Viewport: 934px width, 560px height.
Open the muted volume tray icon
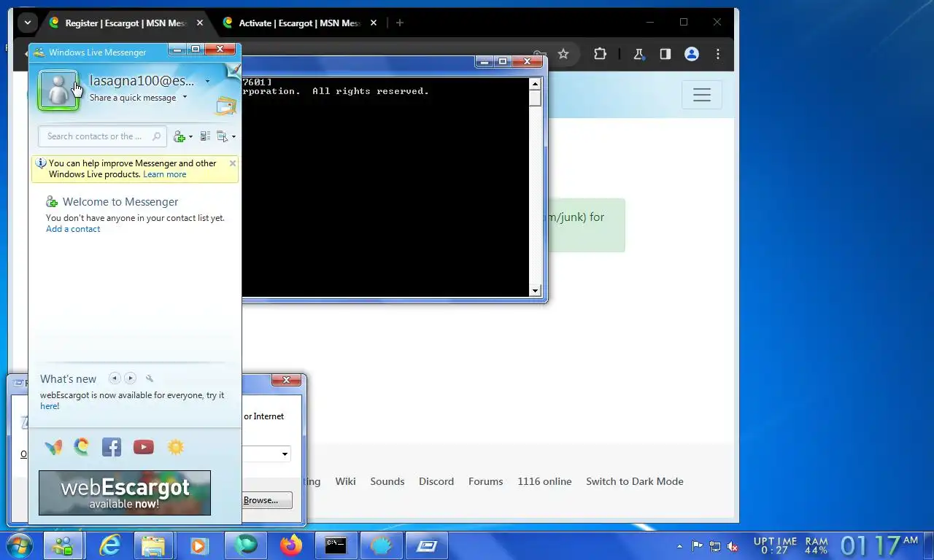(733, 546)
